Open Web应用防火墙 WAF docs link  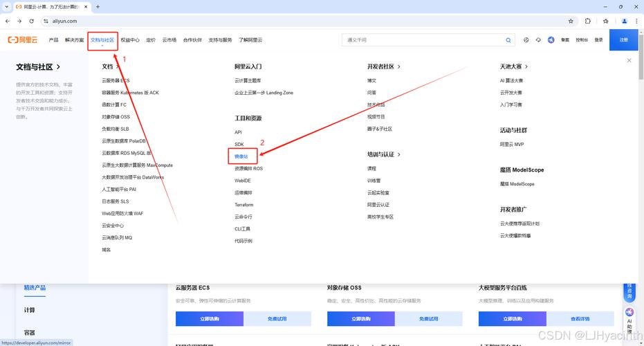122,214
